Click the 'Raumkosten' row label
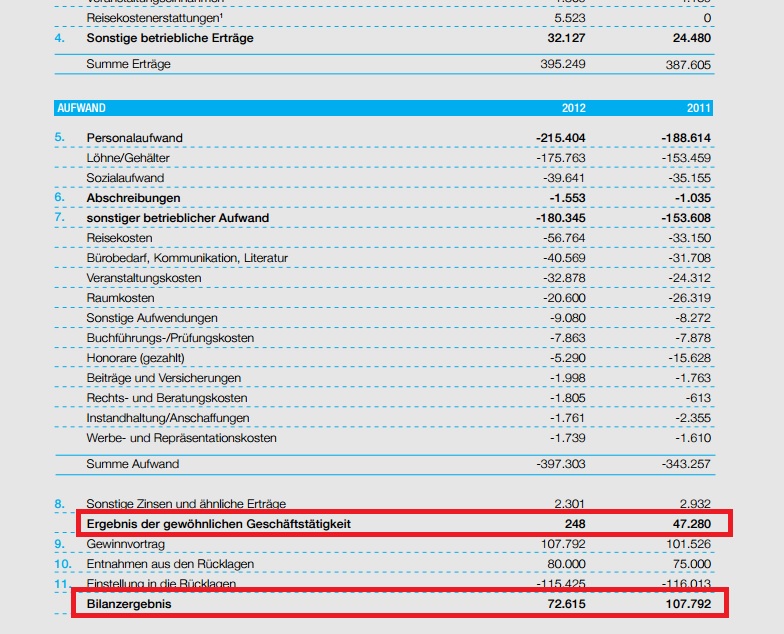The width and height of the screenshot is (784, 634). 120,298
